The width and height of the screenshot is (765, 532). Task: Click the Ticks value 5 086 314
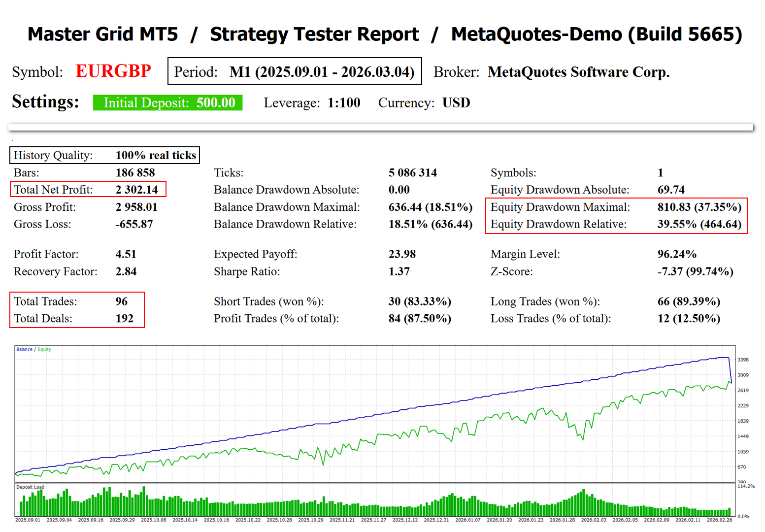click(x=413, y=173)
